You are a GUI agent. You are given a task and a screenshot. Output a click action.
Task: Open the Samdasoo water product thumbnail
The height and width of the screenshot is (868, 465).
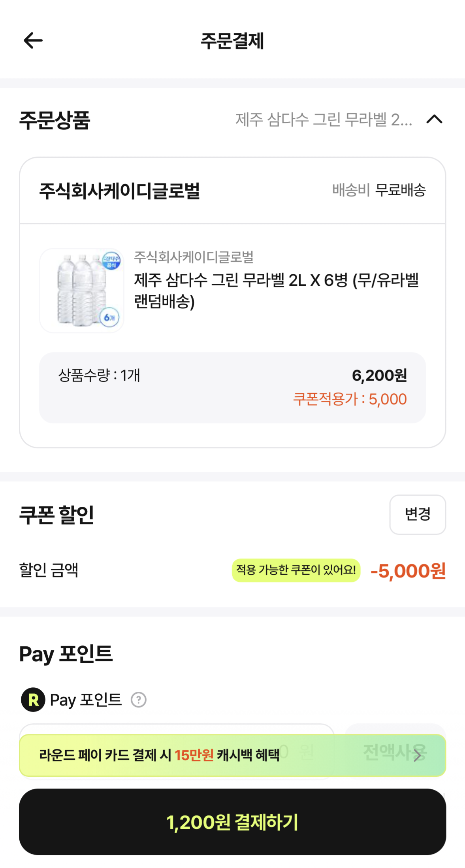pyautogui.click(x=82, y=291)
